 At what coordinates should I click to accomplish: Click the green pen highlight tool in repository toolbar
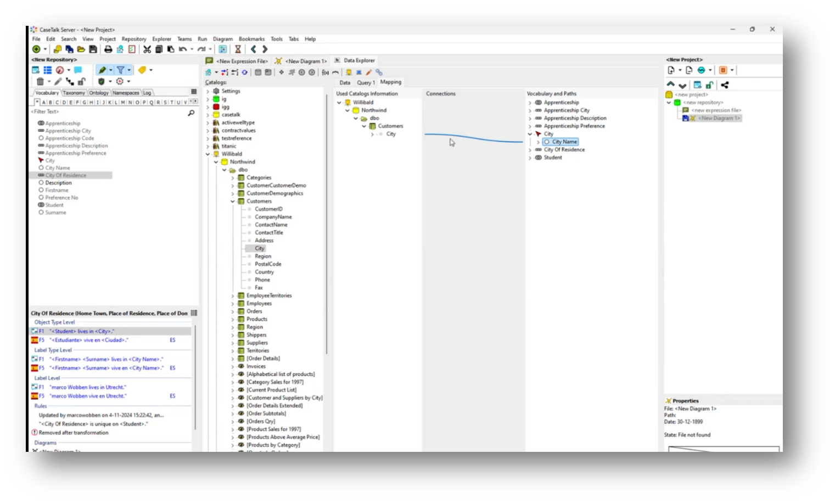pyautogui.click(x=102, y=70)
